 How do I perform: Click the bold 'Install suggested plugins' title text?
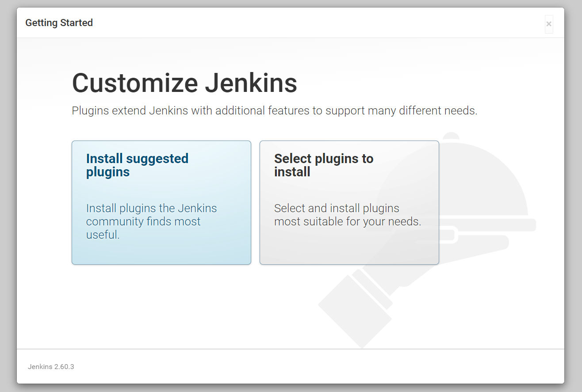(137, 165)
